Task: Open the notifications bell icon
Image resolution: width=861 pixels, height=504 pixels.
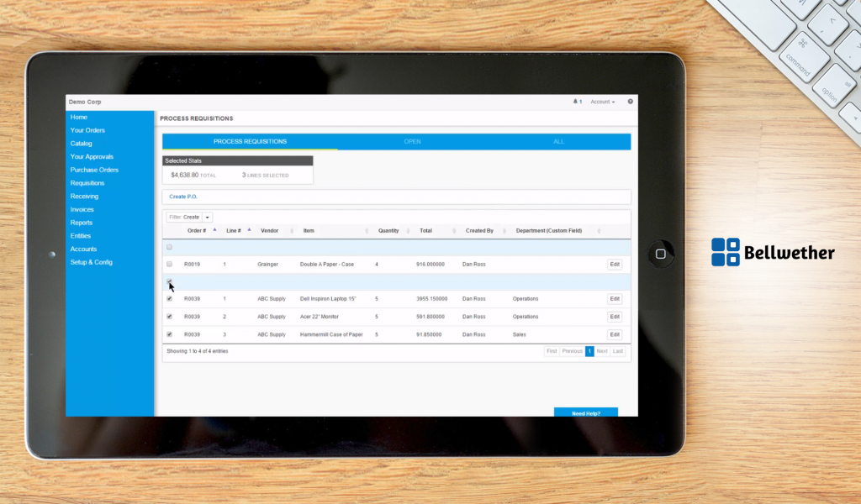Action: pos(577,102)
